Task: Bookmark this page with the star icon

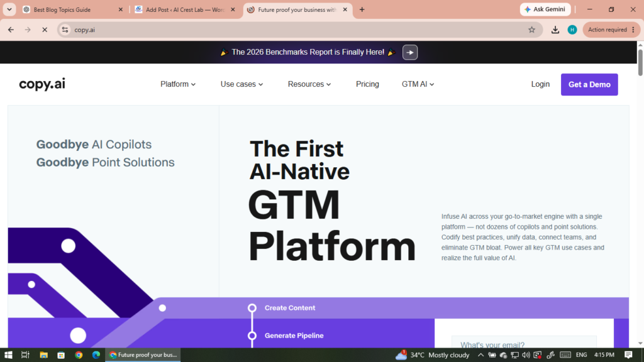Action: [x=531, y=30]
